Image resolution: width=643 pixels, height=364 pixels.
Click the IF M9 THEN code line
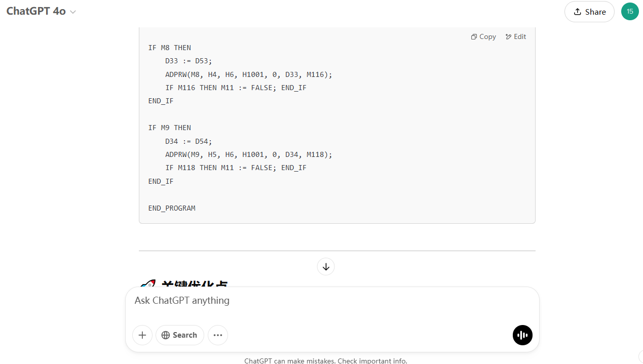point(170,128)
